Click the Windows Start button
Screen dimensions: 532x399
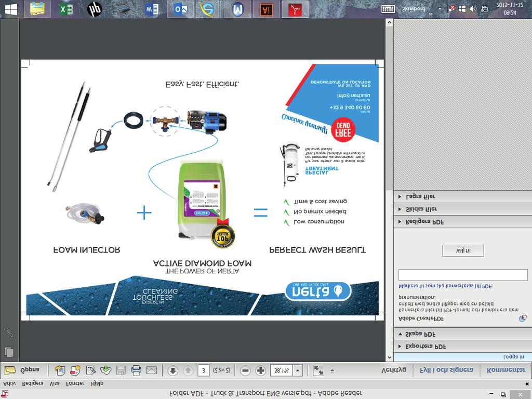(x=11, y=9)
